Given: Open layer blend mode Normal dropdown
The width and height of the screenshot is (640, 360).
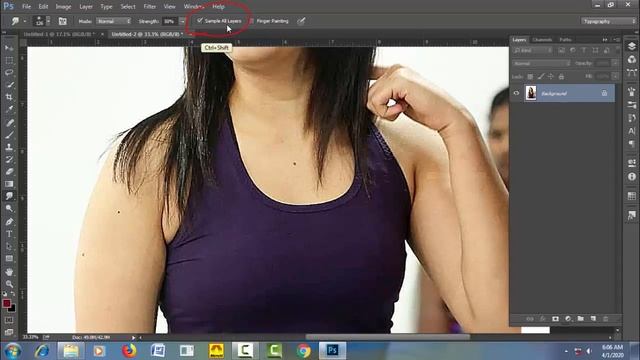Looking at the screenshot, I should point(541,63).
